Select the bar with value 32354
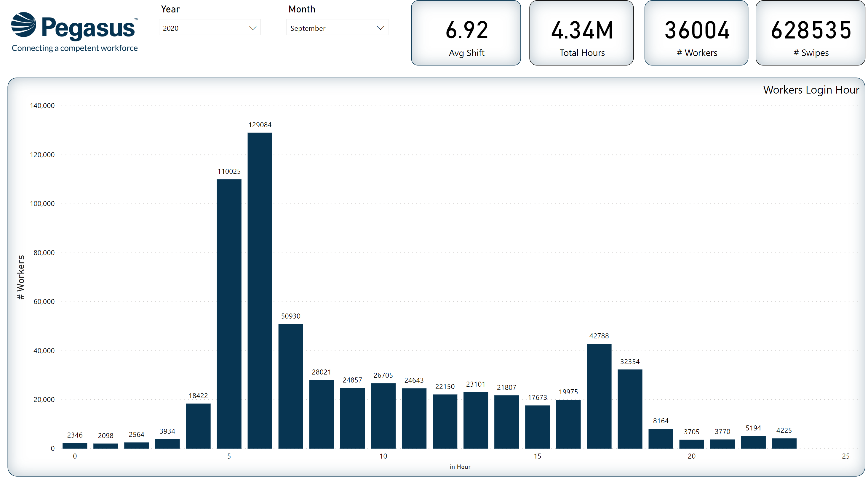The width and height of the screenshot is (868, 479). 629,409
